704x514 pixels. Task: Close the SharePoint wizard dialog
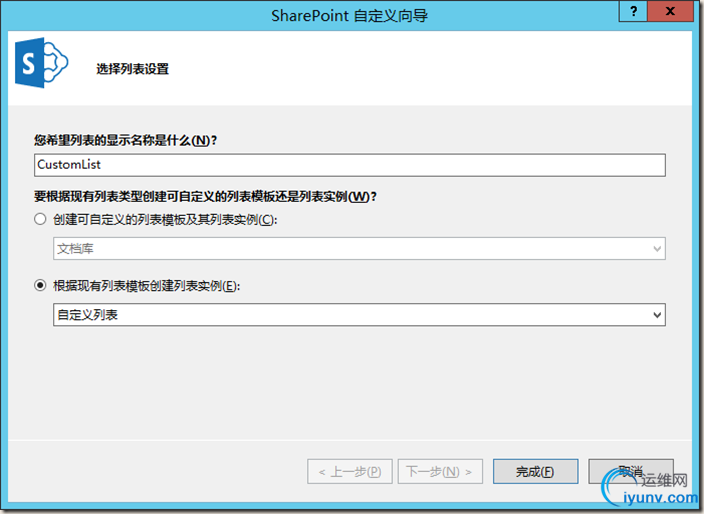coord(670,11)
